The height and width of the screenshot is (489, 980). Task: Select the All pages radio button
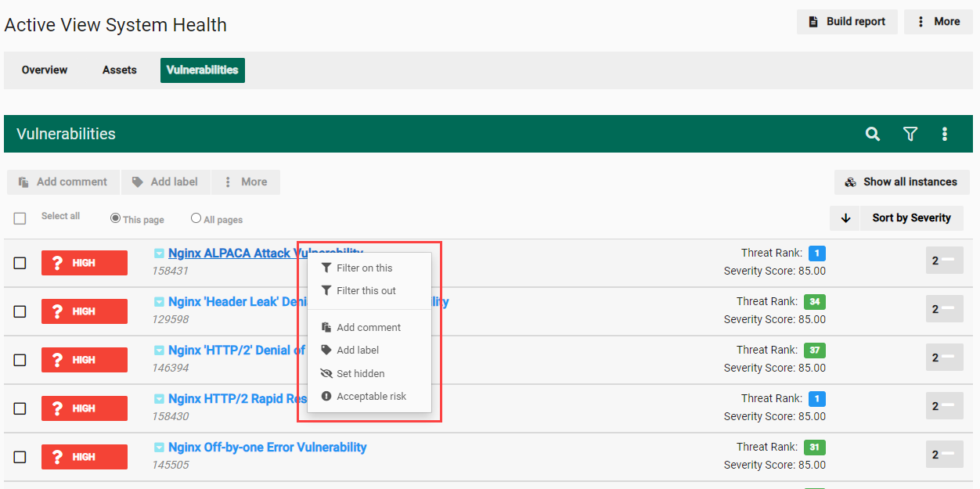click(x=196, y=219)
